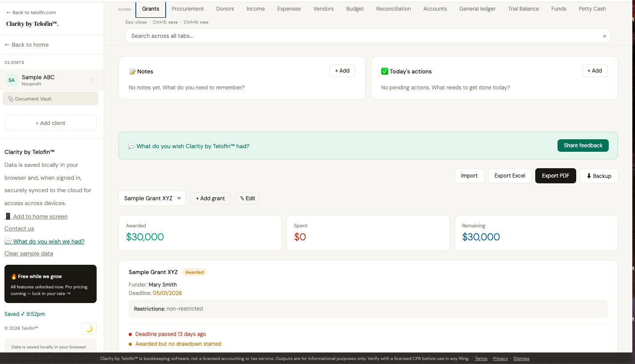Click the Search across all tabs field
Screen dimensions: 635x364
pos(368,36)
